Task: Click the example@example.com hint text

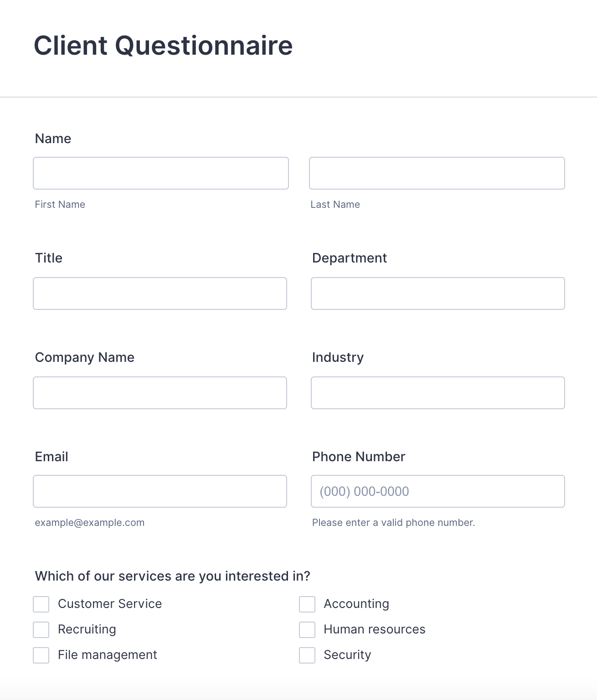Action: tap(89, 523)
